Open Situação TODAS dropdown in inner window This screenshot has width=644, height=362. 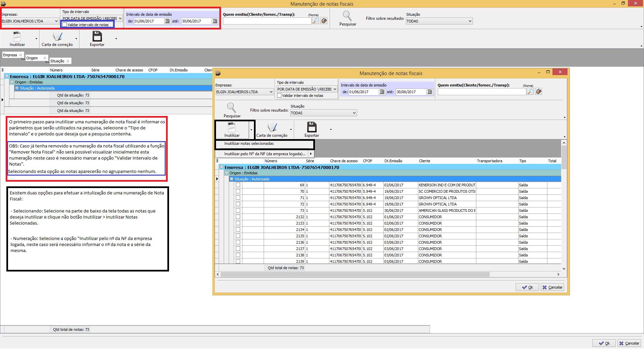point(354,113)
